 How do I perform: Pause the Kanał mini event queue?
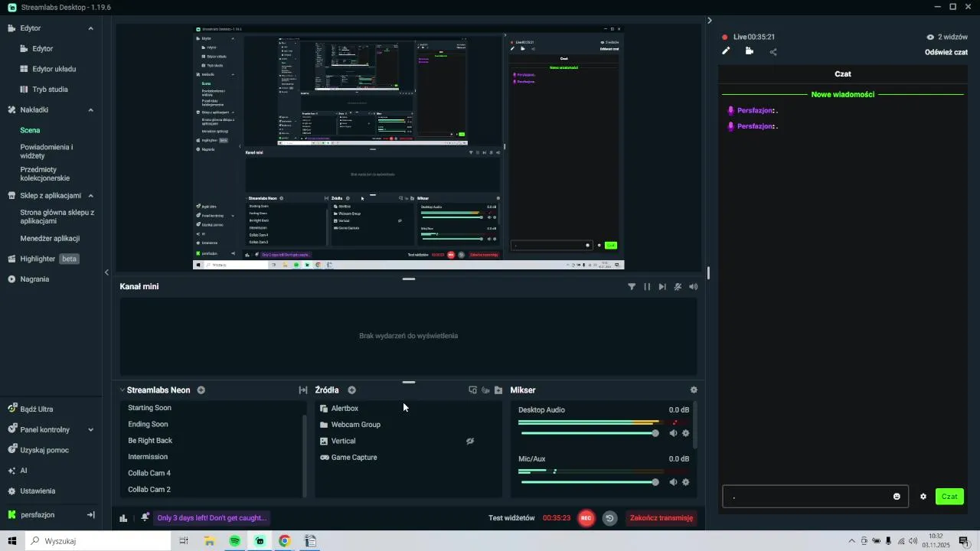(x=647, y=287)
